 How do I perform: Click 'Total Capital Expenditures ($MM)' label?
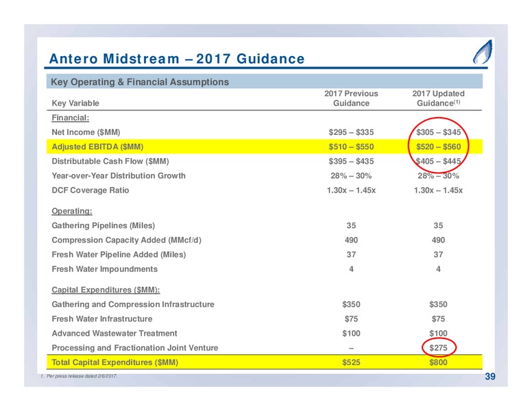coord(114,362)
